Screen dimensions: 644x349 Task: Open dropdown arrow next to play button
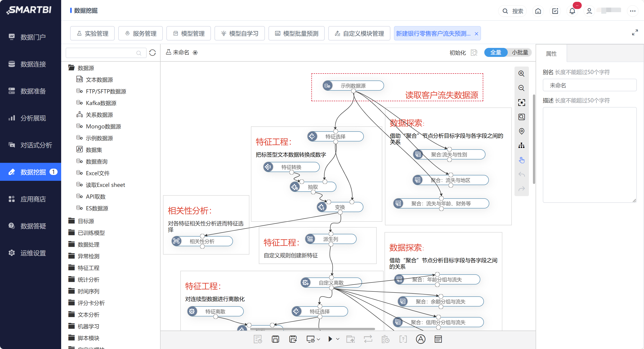[338, 339]
